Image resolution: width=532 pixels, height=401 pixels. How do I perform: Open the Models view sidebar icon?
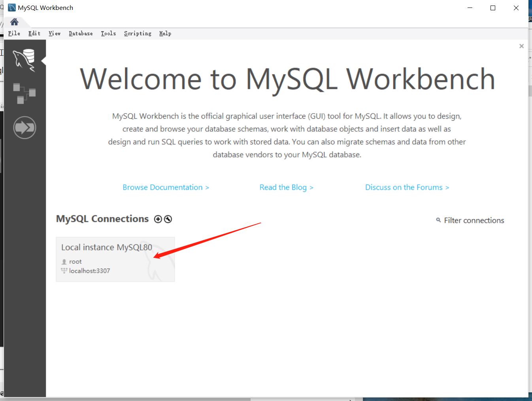(x=25, y=93)
